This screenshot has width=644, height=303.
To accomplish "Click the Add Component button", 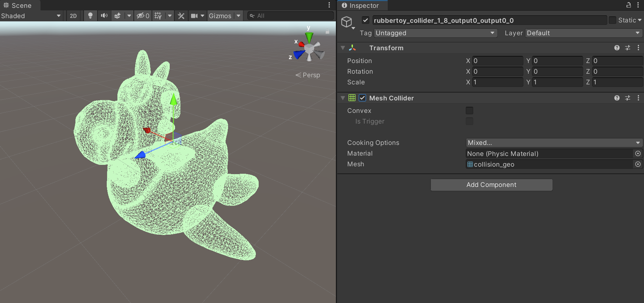I will click(491, 185).
